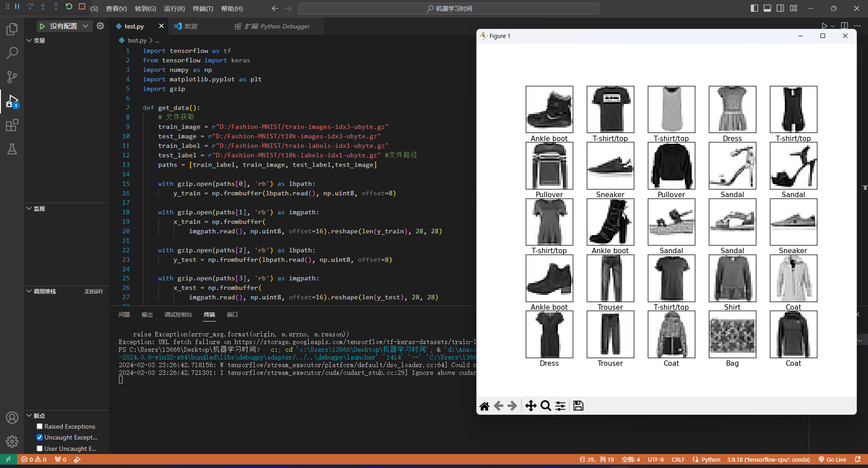Open the 帮助(H) menu
The width and height of the screenshot is (868, 468).
(232, 9)
